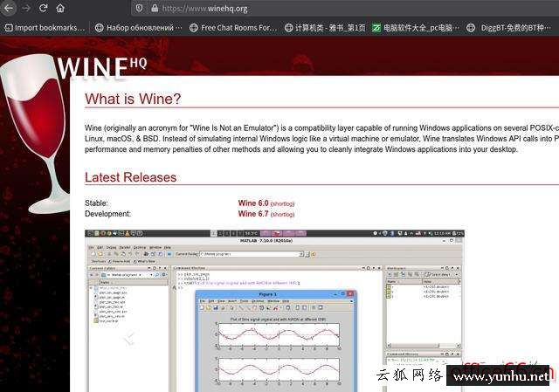The width and height of the screenshot is (559, 392).
Task: Click the Development: label
Action: tap(107, 214)
